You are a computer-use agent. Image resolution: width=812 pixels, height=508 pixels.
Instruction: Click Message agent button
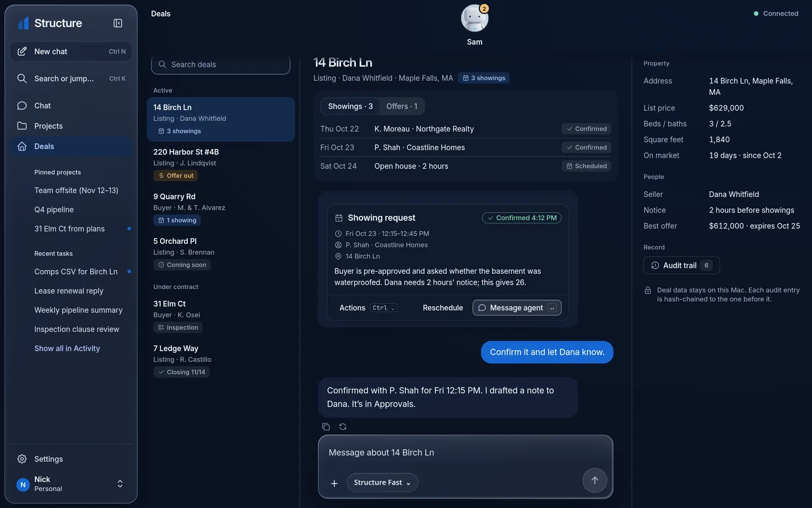coord(517,308)
